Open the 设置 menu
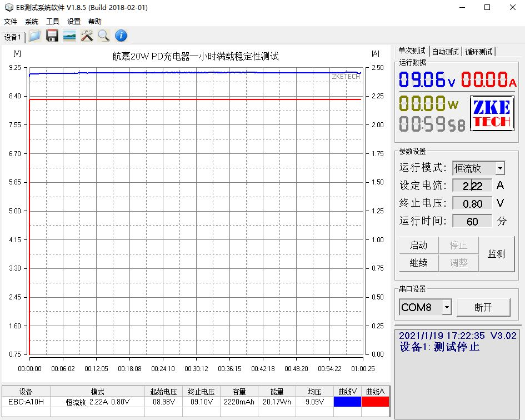 pos(74,22)
